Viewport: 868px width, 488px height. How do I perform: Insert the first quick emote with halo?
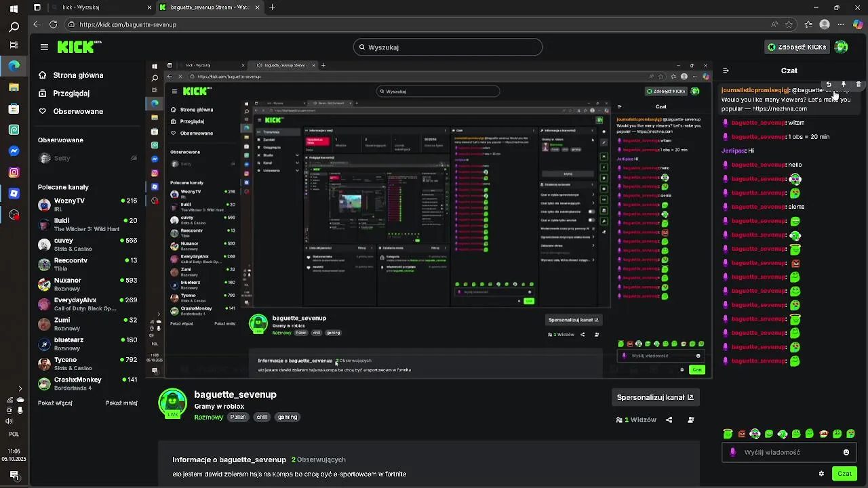tap(728, 434)
